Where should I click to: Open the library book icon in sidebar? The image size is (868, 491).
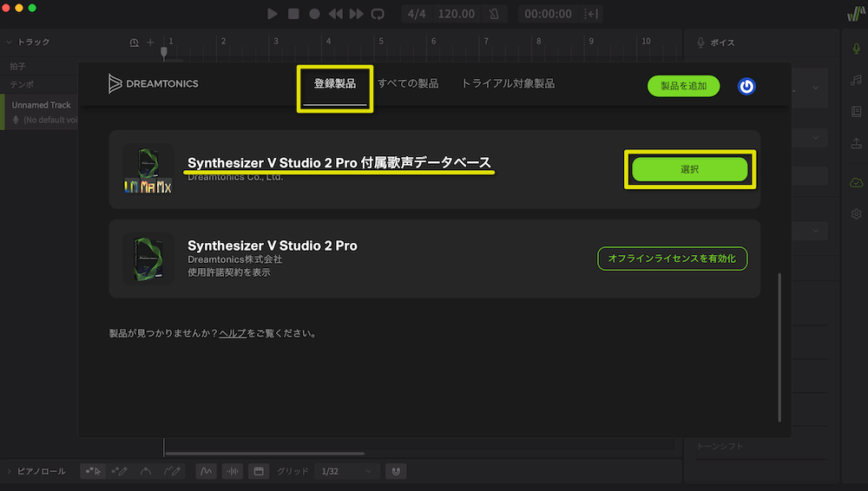pyautogui.click(x=856, y=112)
